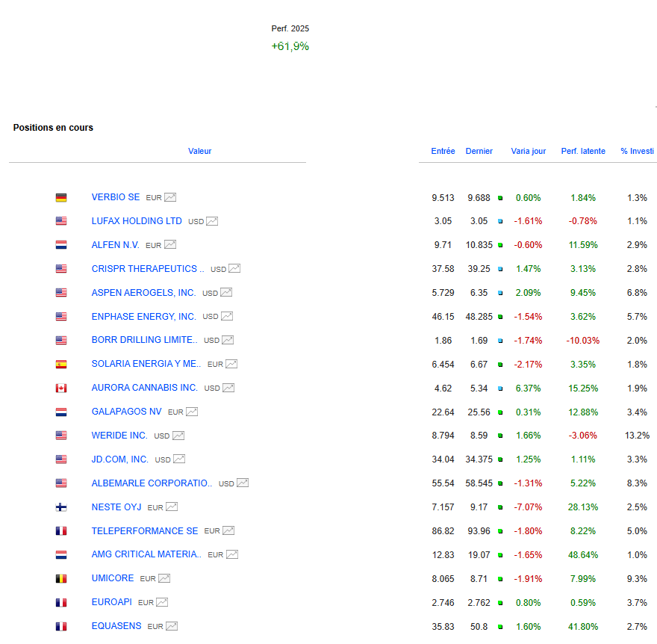Click the German flag on the VERBIO SE row
Viewport: 657px width, 644px height.
click(x=61, y=197)
